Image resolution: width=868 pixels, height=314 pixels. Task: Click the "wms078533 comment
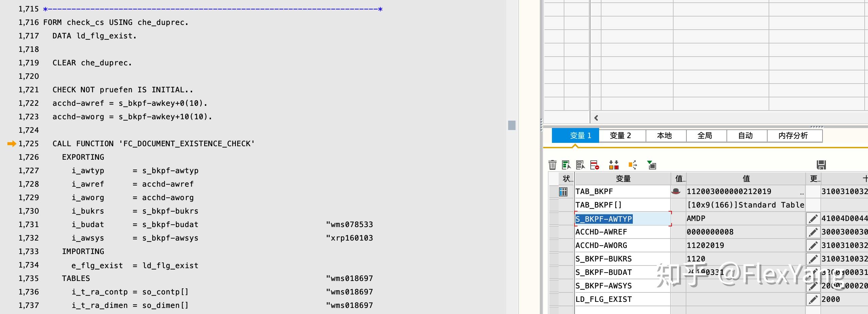(x=349, y=225)
